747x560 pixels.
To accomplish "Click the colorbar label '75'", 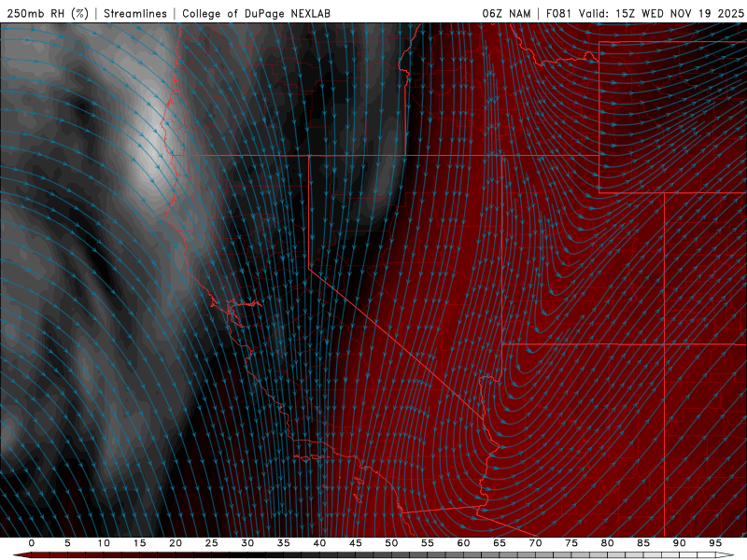I will coord(571,543).
